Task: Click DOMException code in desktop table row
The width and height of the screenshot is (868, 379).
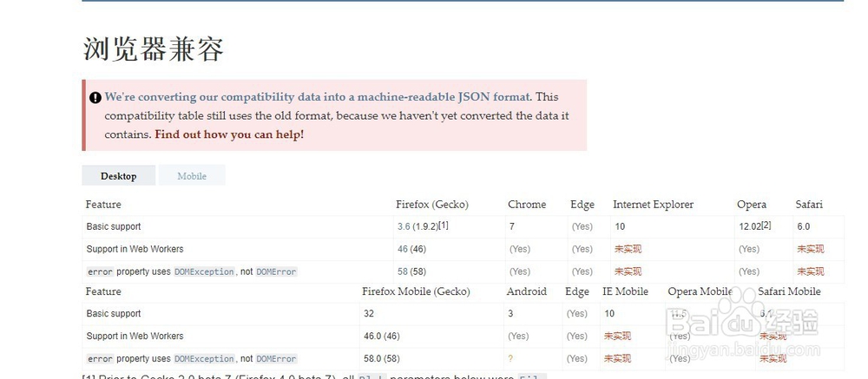Action: click(204, 271)
